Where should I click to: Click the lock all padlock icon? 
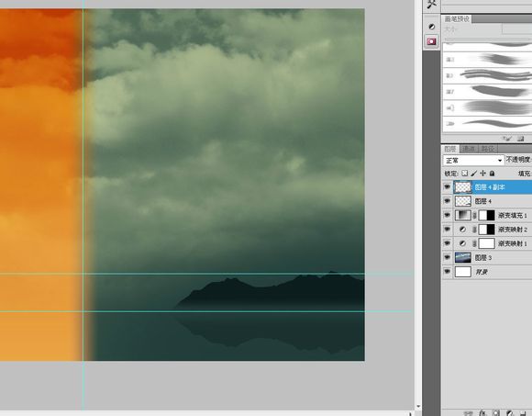click(492, 174)
